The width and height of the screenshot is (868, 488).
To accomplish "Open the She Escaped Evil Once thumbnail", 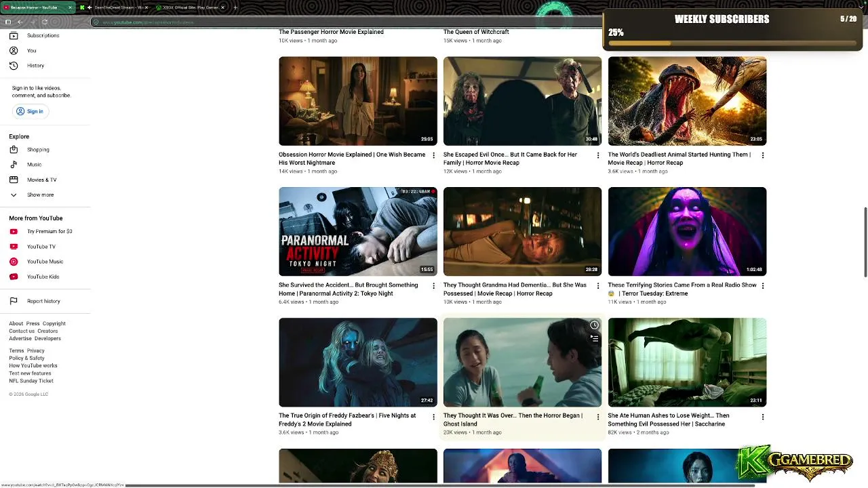I will click(x=522, y=101).
